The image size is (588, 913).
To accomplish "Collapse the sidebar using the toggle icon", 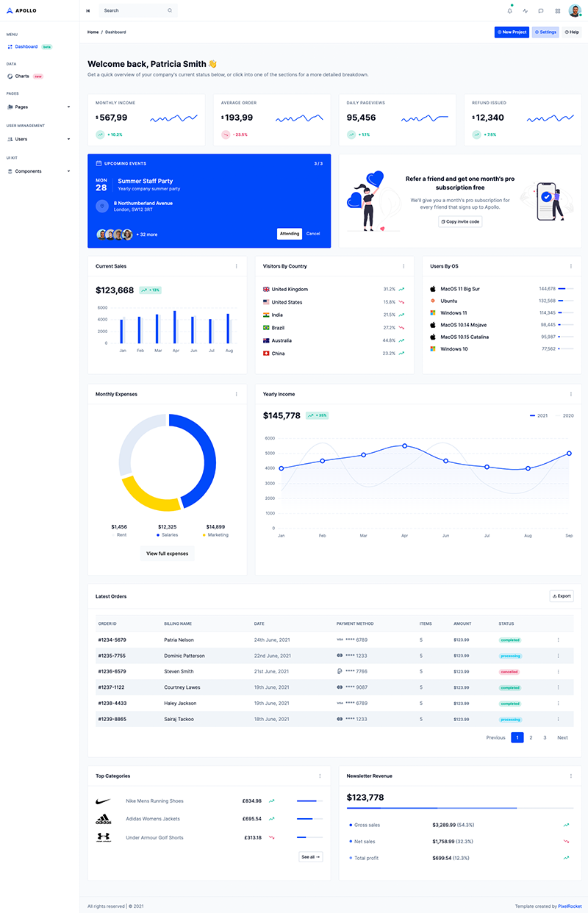I will coord(88,11).
